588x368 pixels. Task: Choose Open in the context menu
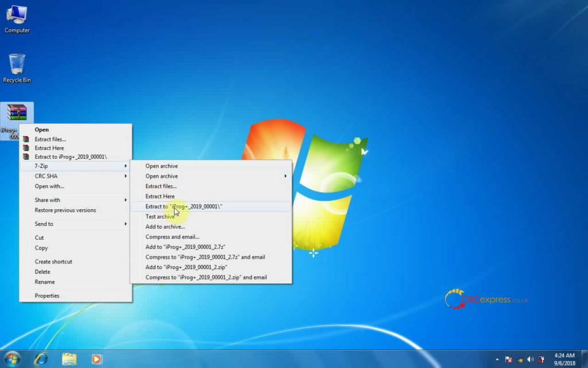(76, 129)
